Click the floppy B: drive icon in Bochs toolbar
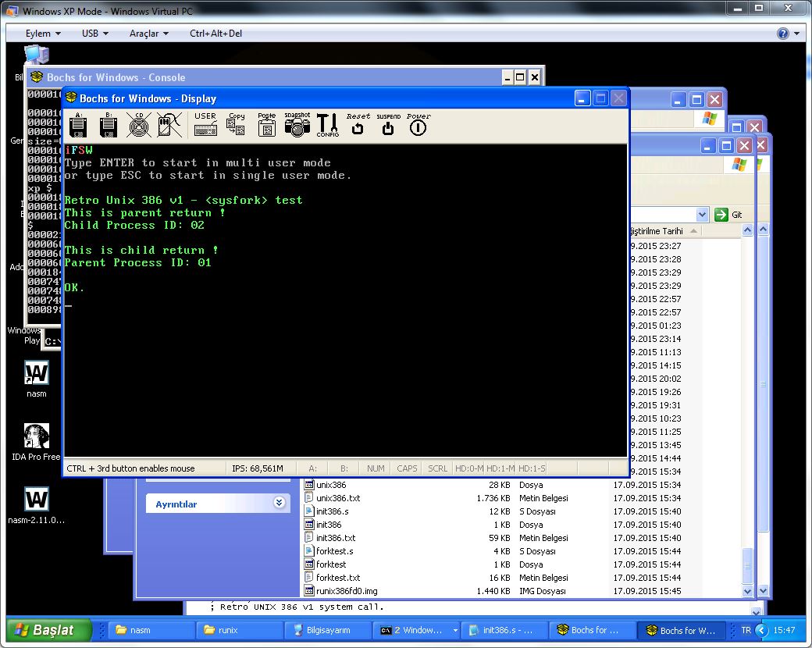The height and width of the screenshot is (648, 812). pos(109,124)
